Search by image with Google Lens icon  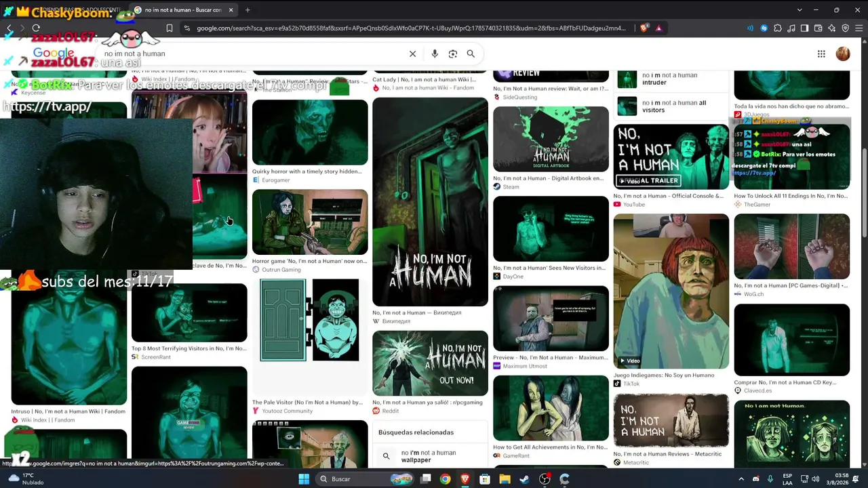[x=453, y=54]
